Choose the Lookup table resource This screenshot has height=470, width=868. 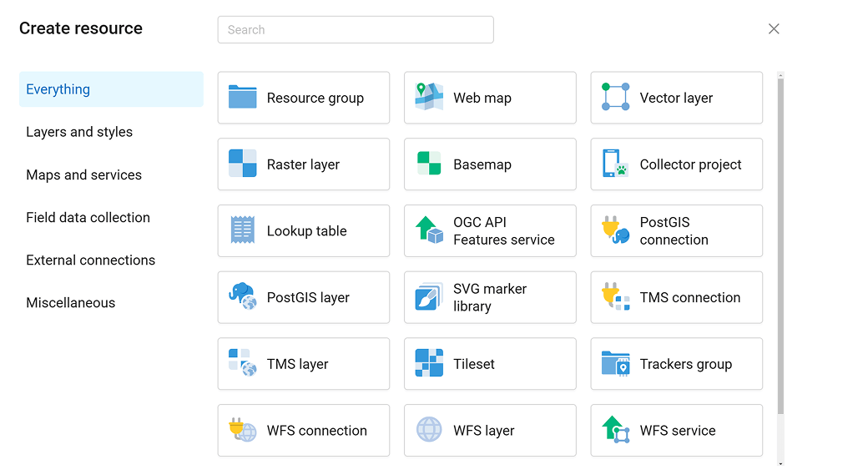coord(304,231)
